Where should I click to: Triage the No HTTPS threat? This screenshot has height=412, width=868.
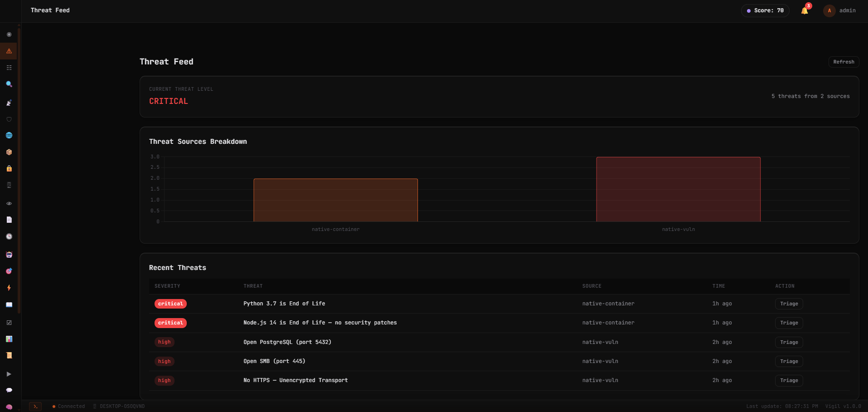pyautogui.click(x=789, y=381)
